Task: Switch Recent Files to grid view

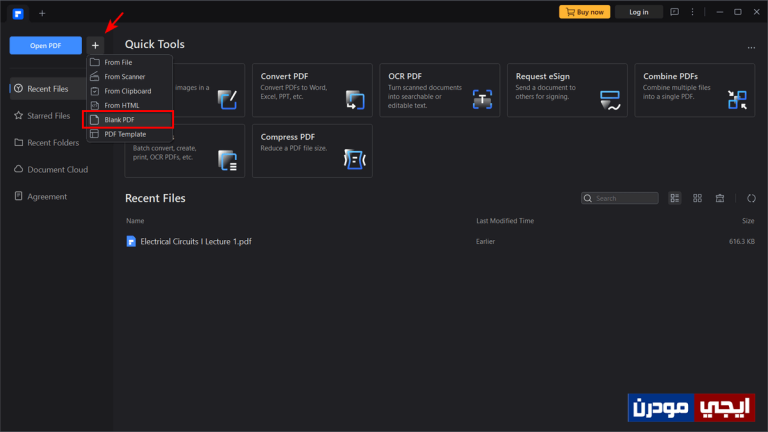Action: pyautogui.click(x=697, y=198)
